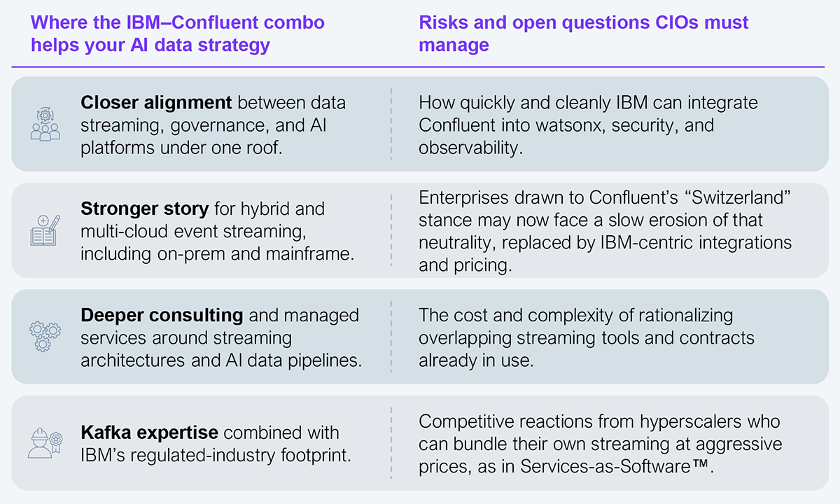Click the words "IBM's regulated-industry footprint"
The image size is (840, 504).
[x=216, y=454]
